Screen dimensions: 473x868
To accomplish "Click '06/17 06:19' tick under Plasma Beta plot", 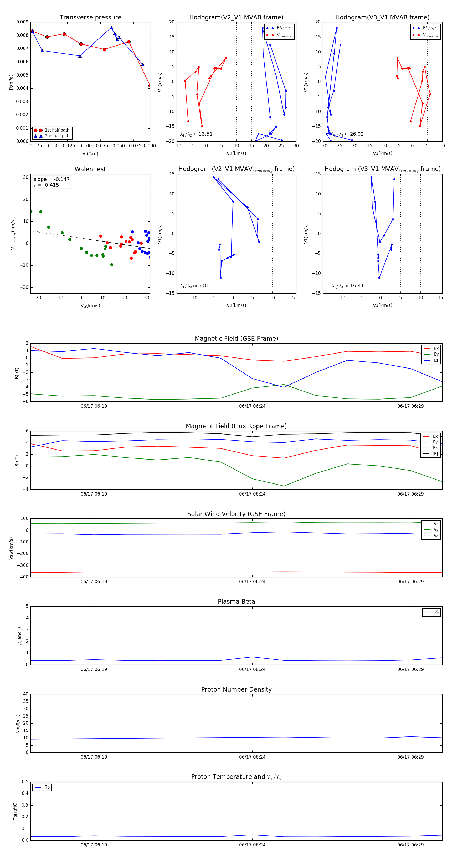I will [94, 669].
